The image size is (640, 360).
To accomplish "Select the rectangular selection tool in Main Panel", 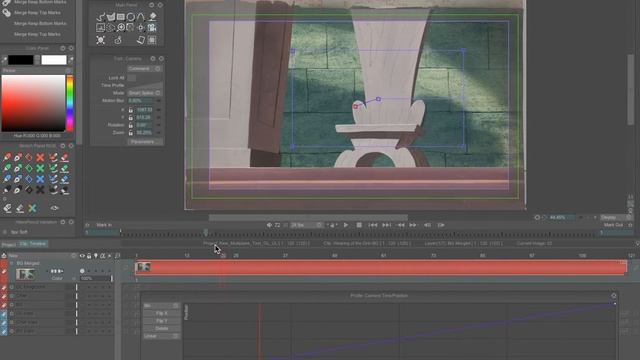I will point(100,28).
